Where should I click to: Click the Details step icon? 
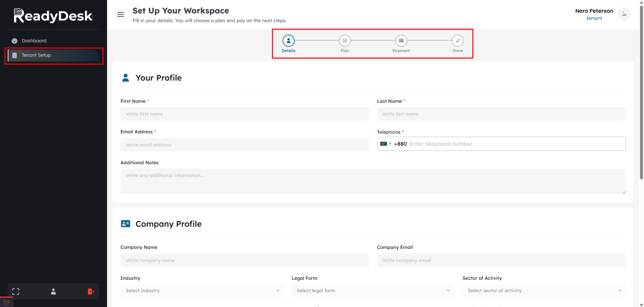click(288, 41)
